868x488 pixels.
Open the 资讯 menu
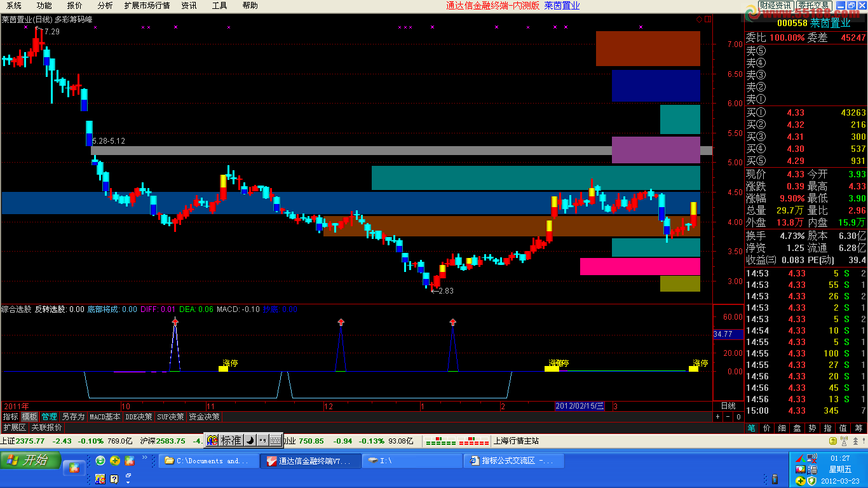(x=189, y=6)
